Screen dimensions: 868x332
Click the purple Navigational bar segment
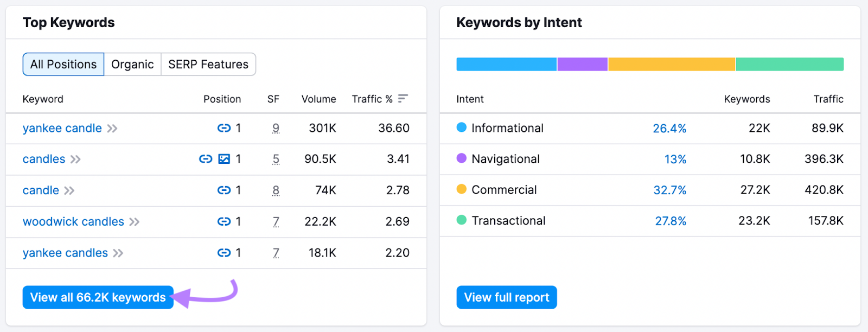coord(582,64)
